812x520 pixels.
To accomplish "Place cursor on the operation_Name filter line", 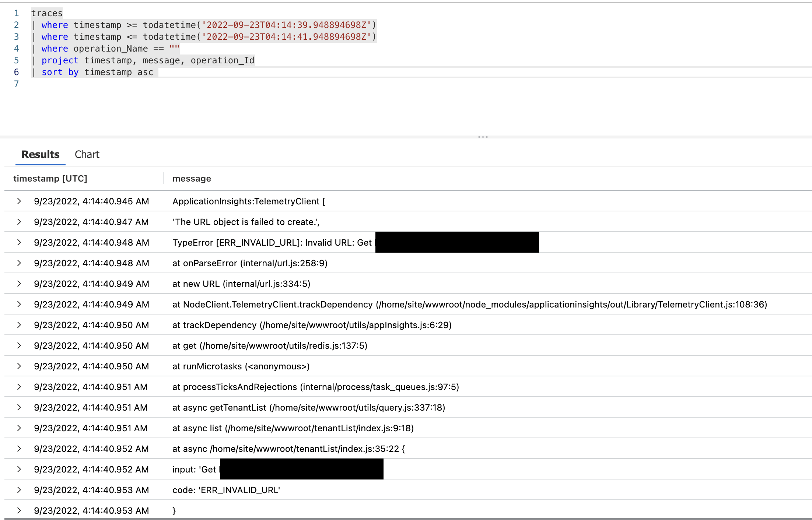I will (x=111, y=48).
